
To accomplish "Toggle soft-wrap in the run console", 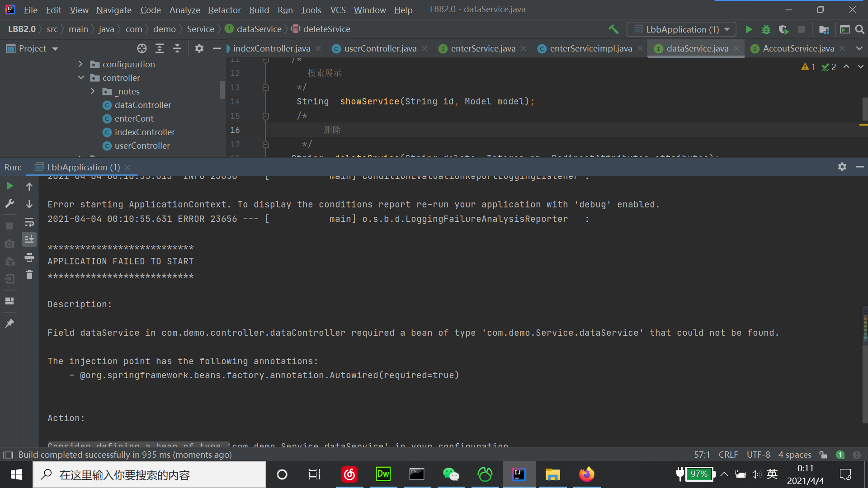I will click(29, 222).
